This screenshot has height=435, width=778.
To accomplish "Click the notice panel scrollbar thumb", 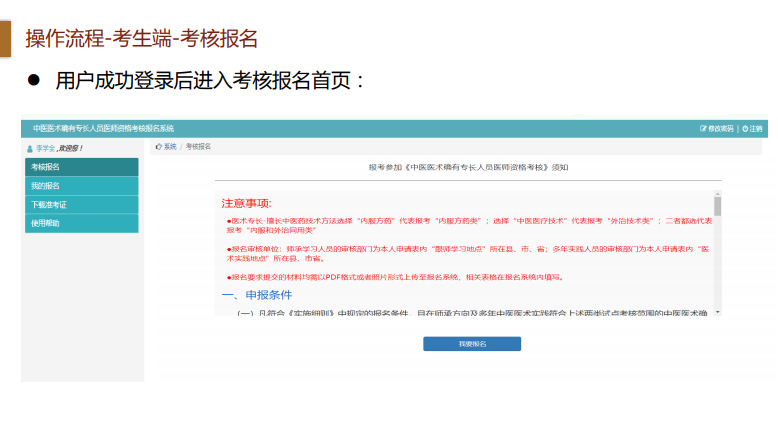I will [x=717, y=207].
